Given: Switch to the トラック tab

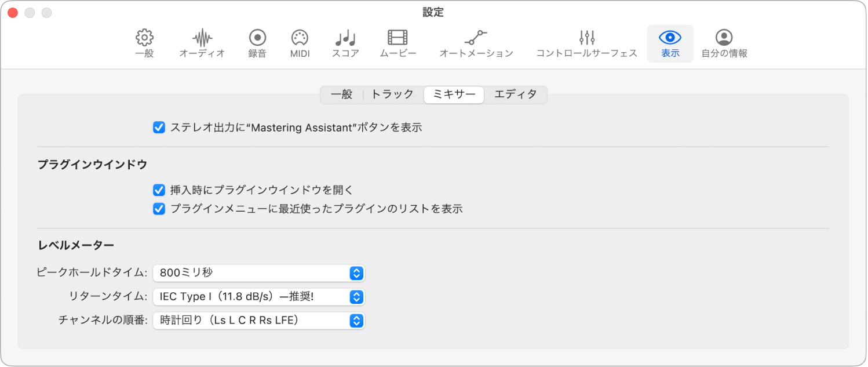Looking at the screenshot, I should [392, 95].
